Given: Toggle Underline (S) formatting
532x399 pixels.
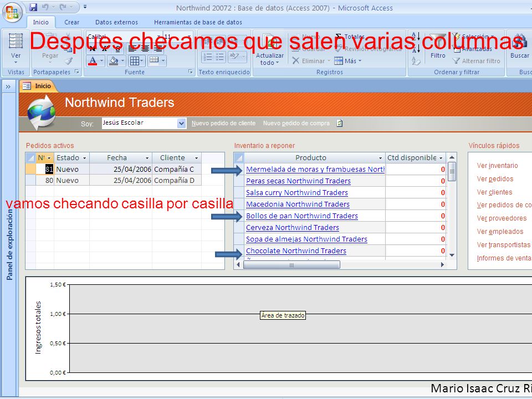Looking at the screenshot, I should [117, 49].
